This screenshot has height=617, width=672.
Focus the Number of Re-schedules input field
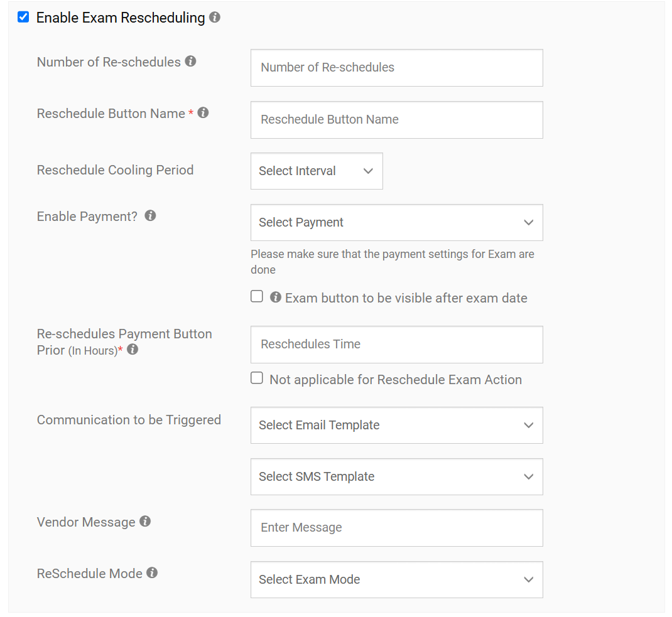click(x=396, y=68)
